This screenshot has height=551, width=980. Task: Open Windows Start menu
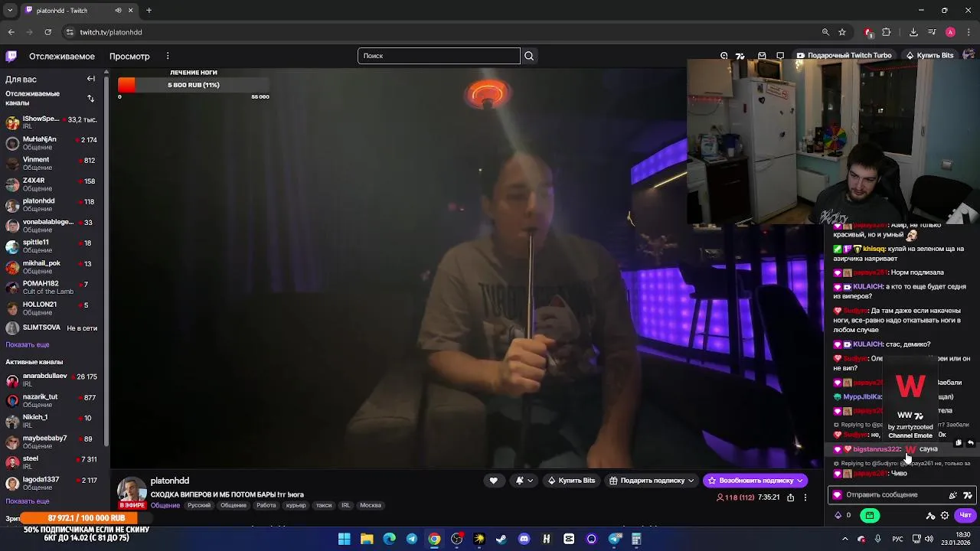coord(345,539)
